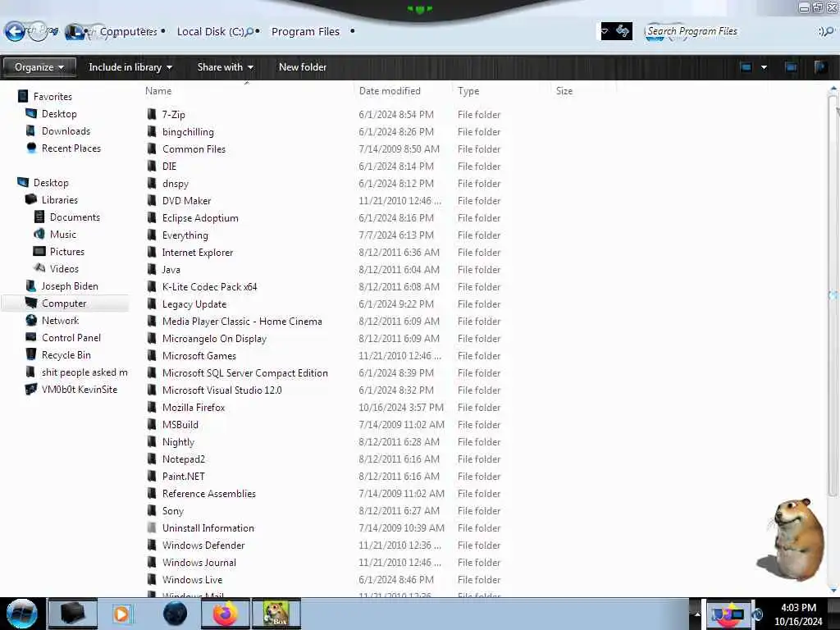Show the preview pane icon

click(791, 67)
